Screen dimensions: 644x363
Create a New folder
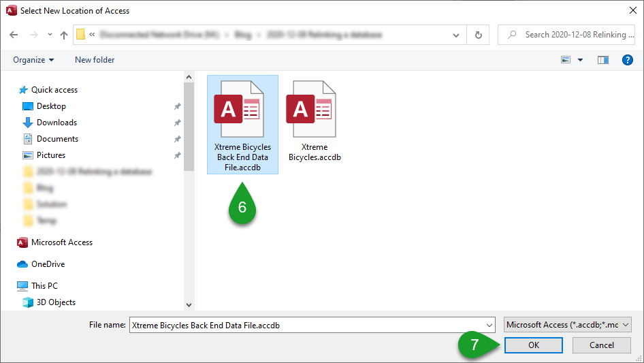point(95,60)
